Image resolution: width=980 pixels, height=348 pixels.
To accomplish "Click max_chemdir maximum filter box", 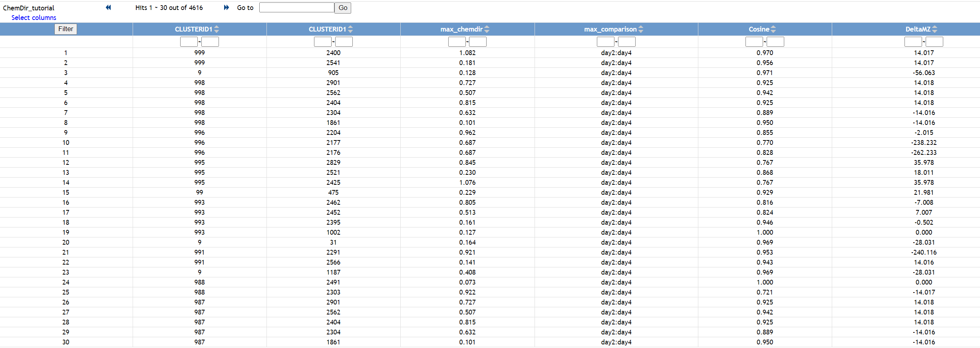I will (x=478, y=42).
